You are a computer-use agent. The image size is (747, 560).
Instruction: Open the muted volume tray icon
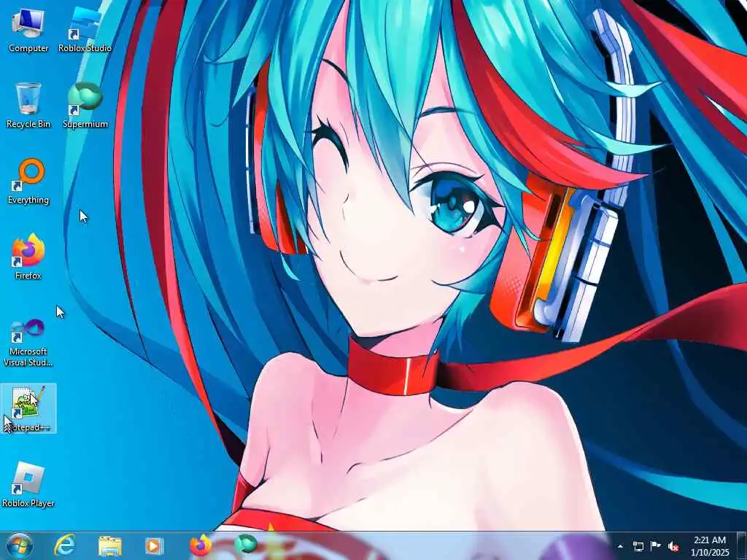[x=673, y=547]
